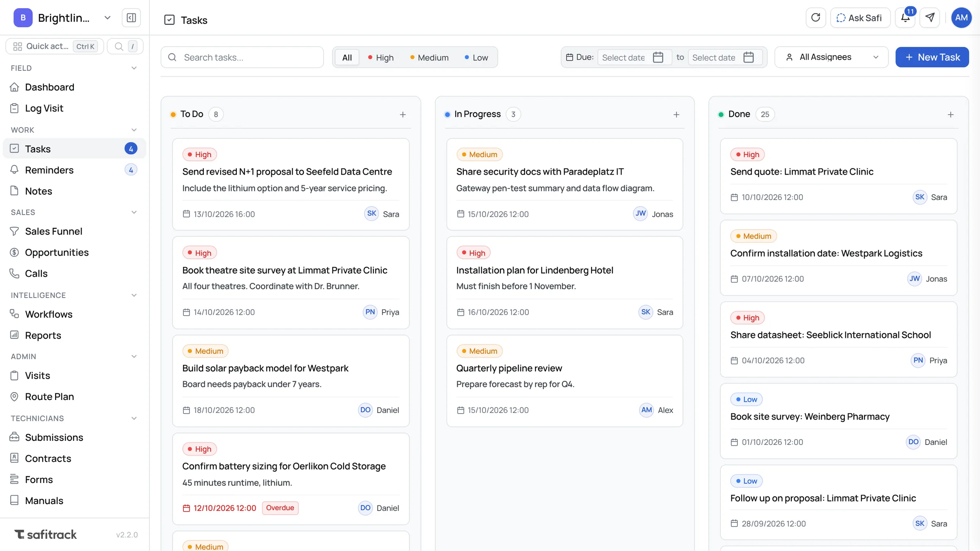Screen dimensions: 980x551
Task: Click Medium priority tag on Westpark Logistics card
Action: pyautogui.click(x=753, y=236)
